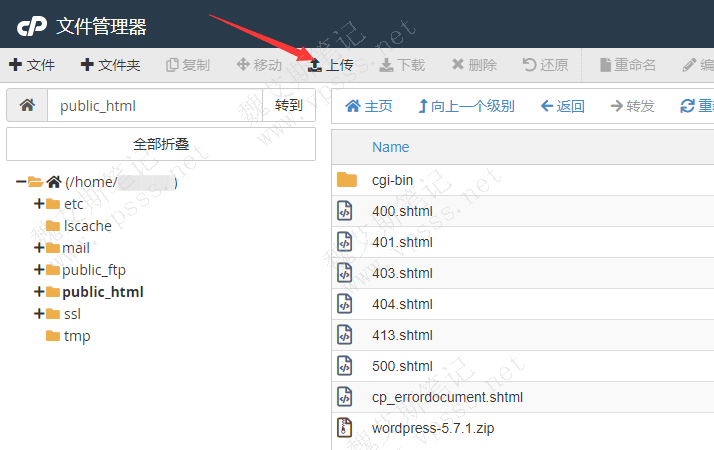Screen dimensions: 714x450
Task: Select the mail folder in tree
Action: pyautogui.click(x=76, y=248)
